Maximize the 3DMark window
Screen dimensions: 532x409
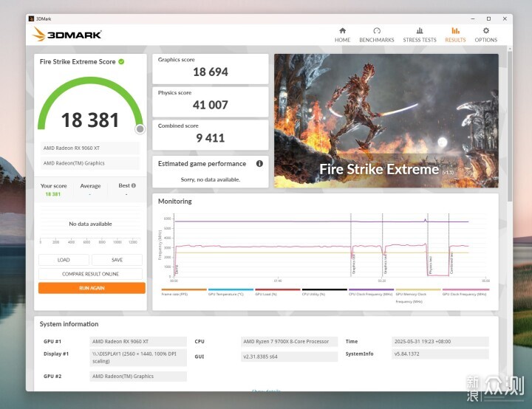488,18
